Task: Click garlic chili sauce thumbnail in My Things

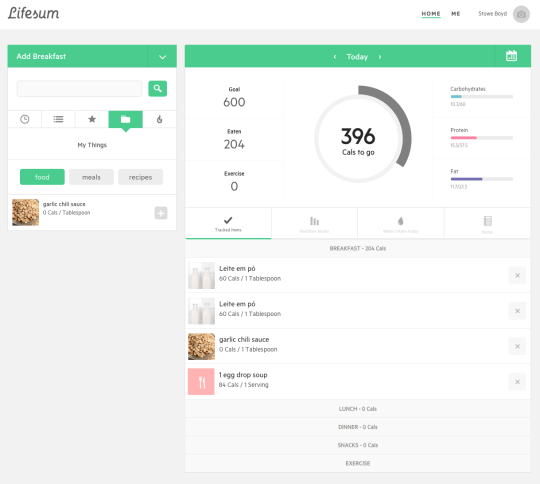Action: pos(25,212)
